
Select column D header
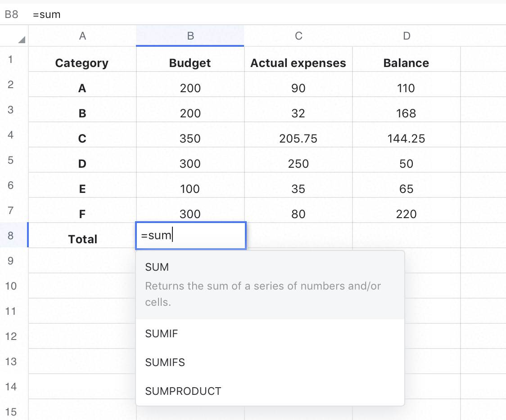point(407,36)
